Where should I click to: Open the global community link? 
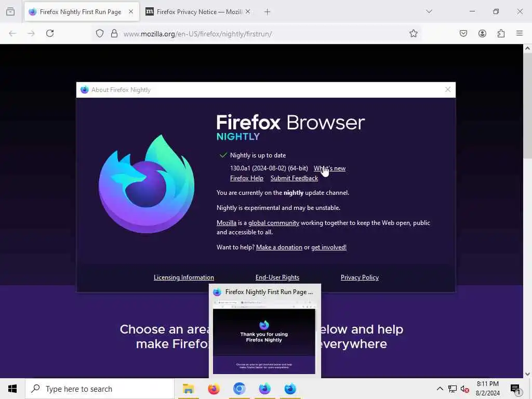(274, 223)
